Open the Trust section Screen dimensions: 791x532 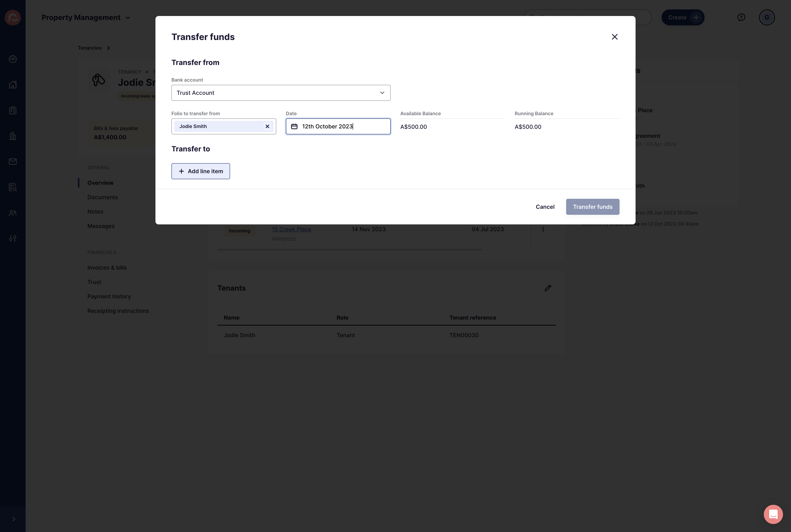94,282
